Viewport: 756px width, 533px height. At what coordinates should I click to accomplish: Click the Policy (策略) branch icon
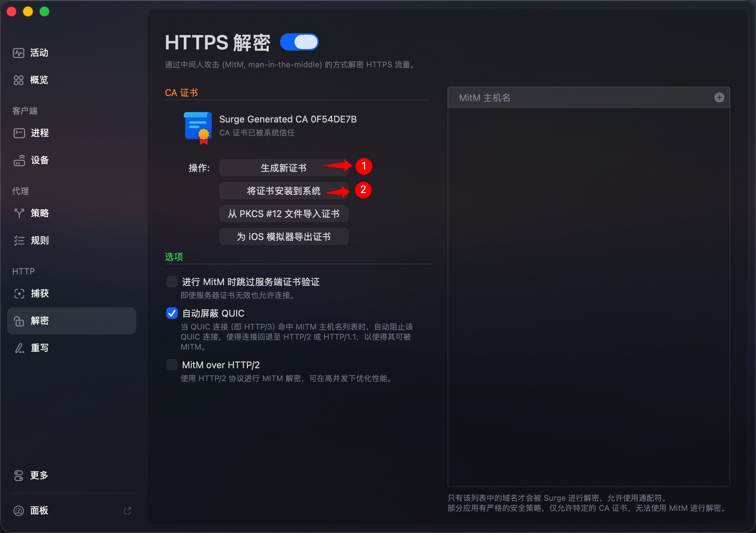click(x=19, y=213)
